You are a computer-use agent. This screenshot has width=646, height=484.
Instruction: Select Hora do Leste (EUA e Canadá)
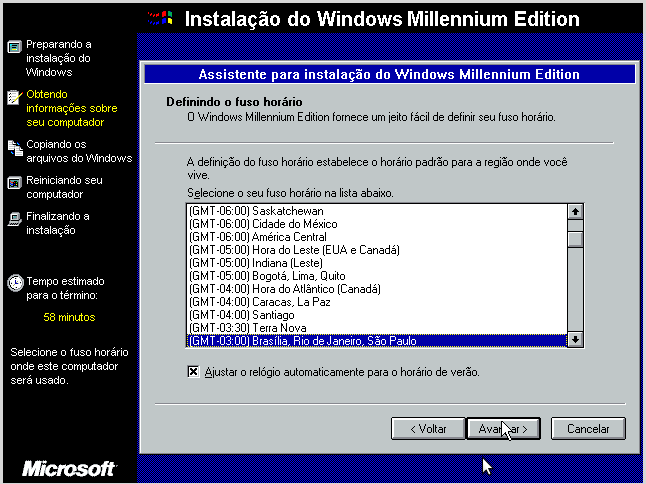pos(377,250)
